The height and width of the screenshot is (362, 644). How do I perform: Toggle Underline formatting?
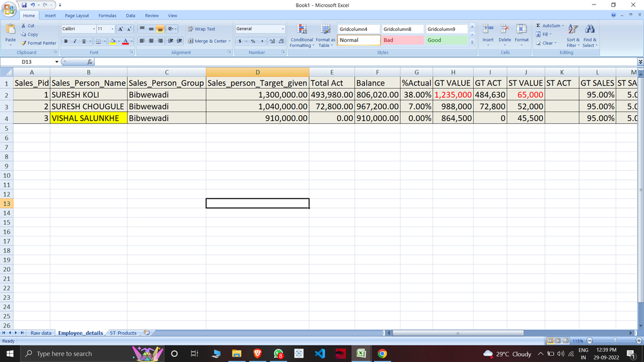[84, 41]
